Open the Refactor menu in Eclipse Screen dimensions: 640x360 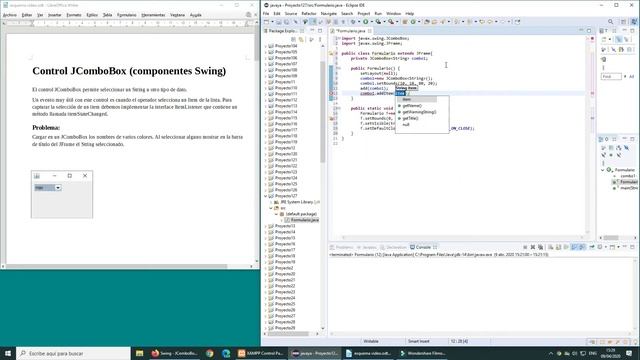pyautogui.click(x=309, y=13)
